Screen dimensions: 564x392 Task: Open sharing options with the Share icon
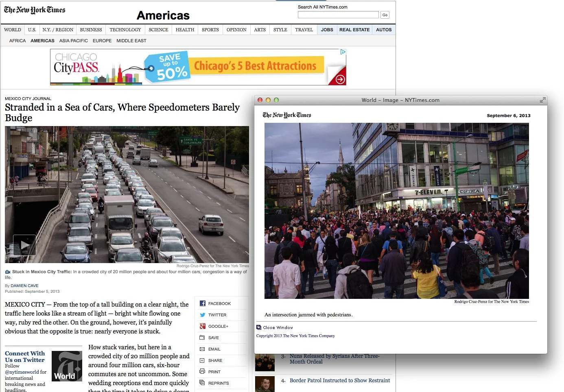[x=202, y=360]
